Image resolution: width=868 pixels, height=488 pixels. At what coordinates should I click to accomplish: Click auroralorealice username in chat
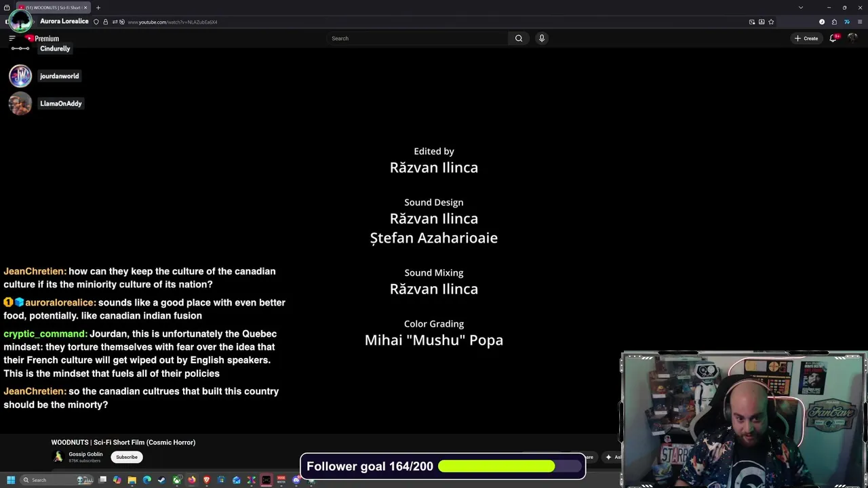(x=60, y=303)
